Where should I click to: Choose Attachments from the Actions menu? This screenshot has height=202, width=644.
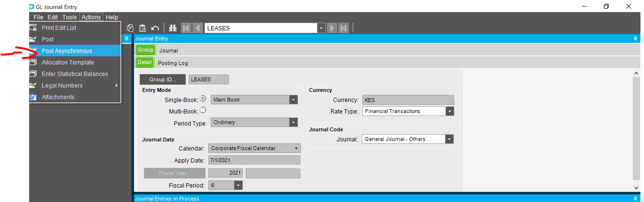click(75, 97)
